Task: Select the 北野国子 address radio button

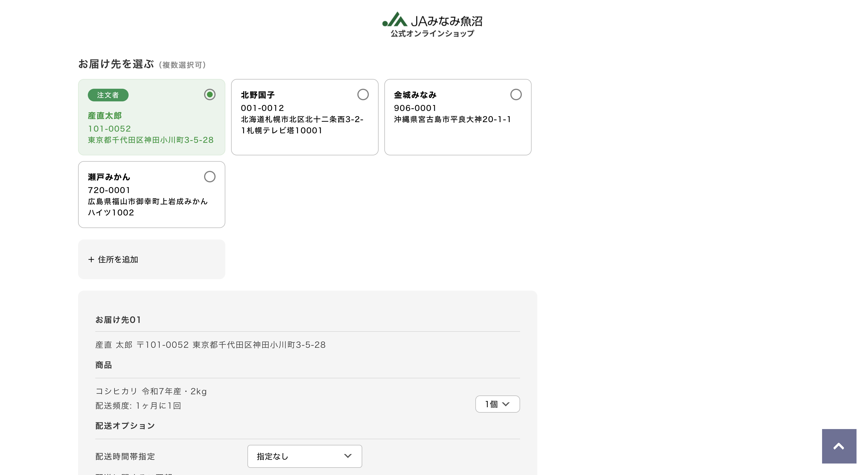Action: (x=363, y=95)
